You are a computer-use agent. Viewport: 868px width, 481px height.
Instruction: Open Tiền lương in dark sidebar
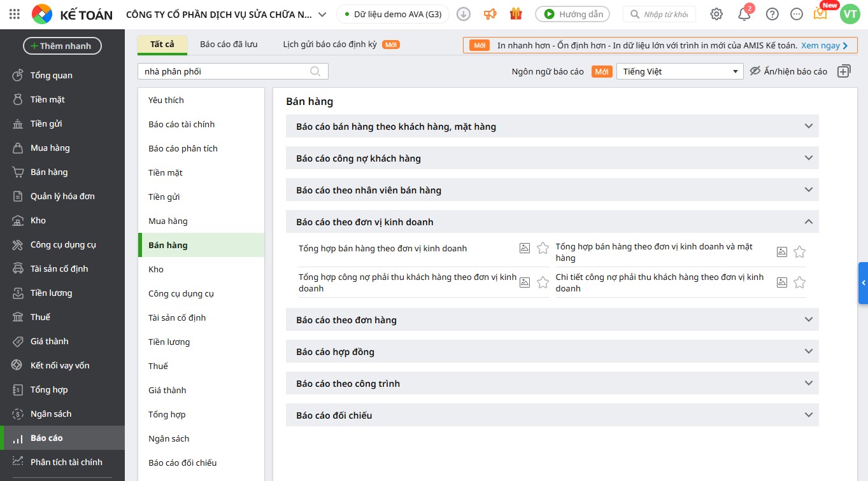pos(62,293)
